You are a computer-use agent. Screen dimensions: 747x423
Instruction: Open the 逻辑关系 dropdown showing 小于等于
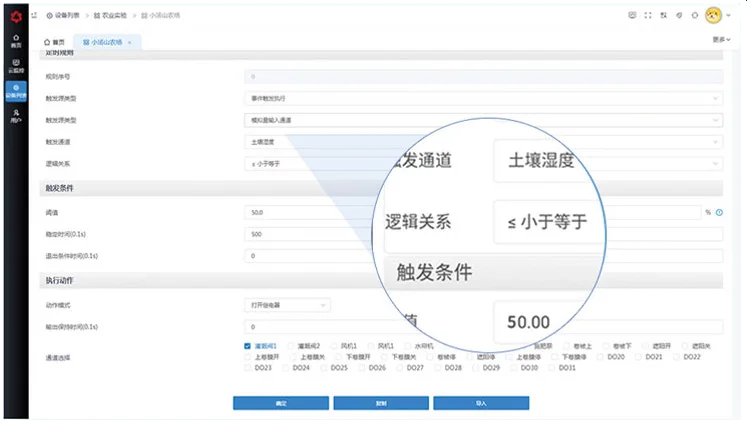tap(484, 164)
